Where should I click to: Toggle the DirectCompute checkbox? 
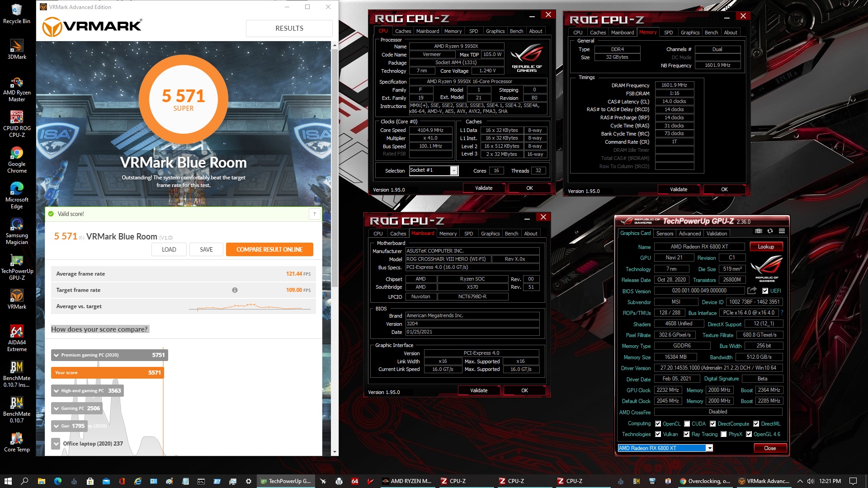pos(712,424)
